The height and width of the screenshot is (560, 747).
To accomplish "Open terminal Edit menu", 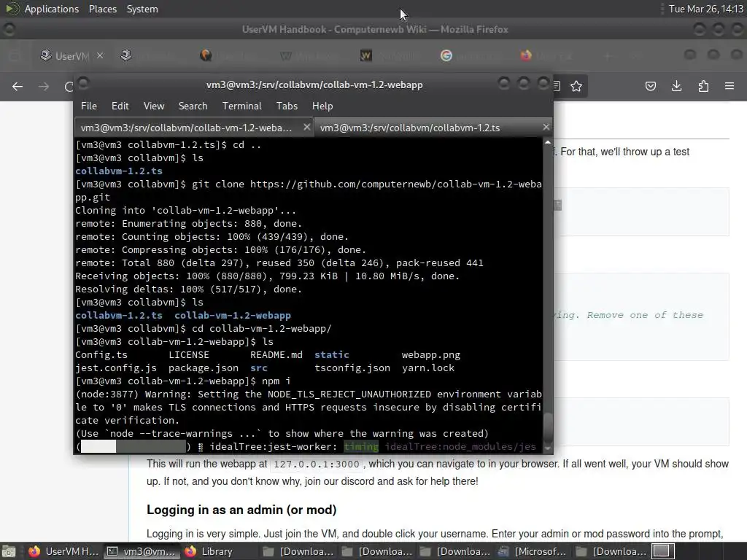I will click(x=120, y=106).
